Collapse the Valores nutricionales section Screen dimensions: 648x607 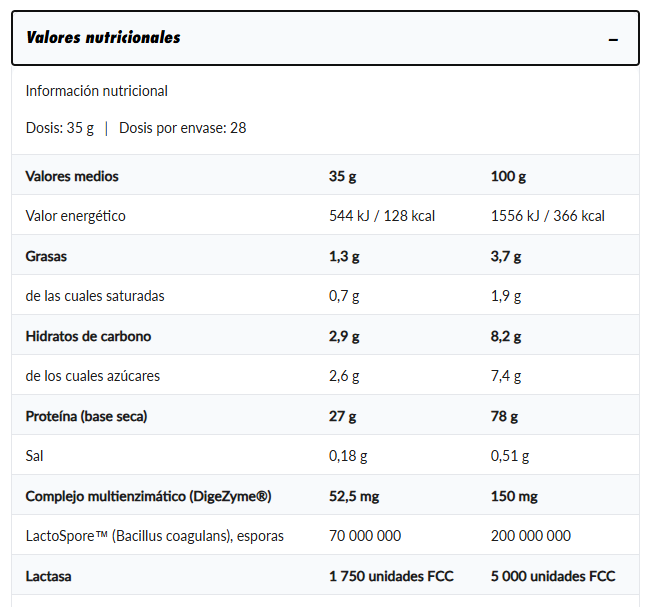click(x=325, y=38)
